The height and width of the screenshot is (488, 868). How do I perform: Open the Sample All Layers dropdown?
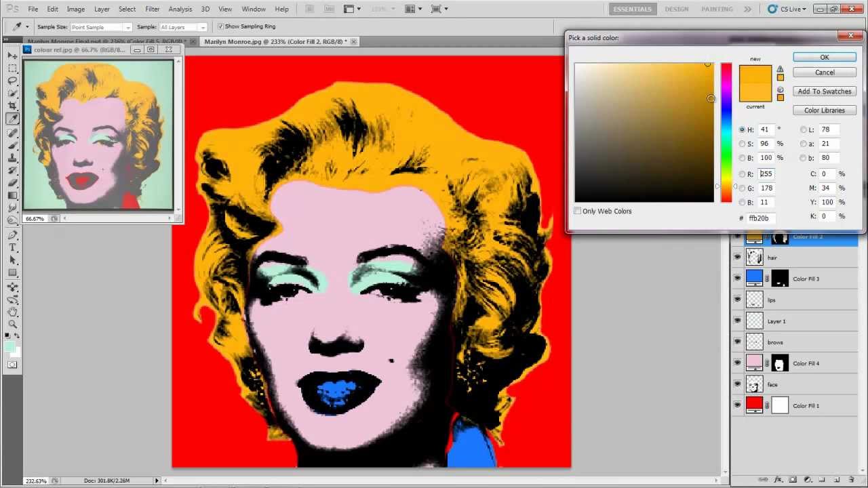[183, 27]
